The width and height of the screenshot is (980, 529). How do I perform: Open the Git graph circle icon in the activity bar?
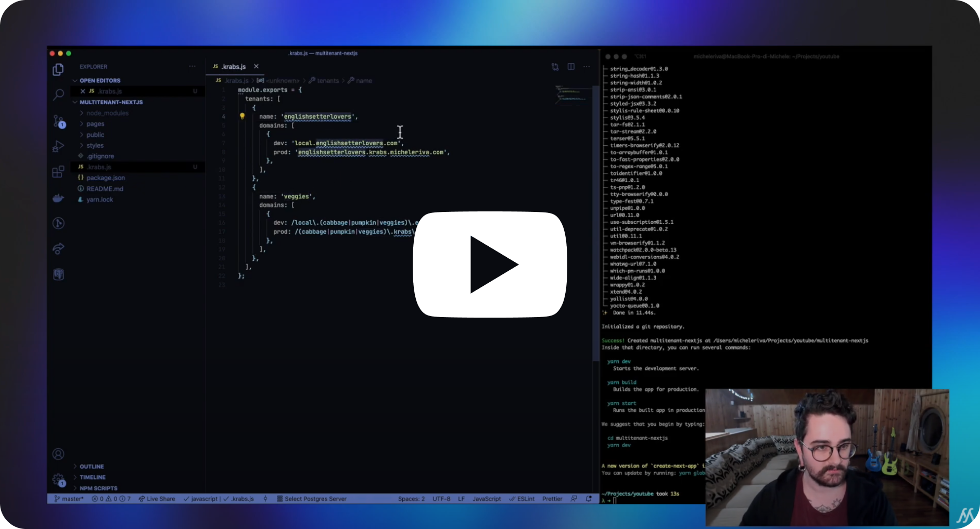point(58,223)
